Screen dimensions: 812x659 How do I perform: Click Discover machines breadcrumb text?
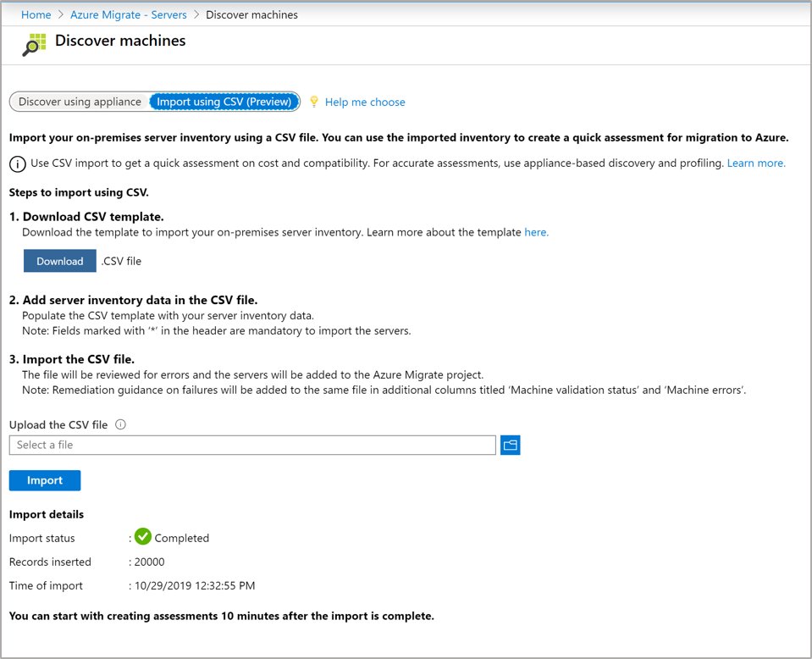tap(251, 14)
